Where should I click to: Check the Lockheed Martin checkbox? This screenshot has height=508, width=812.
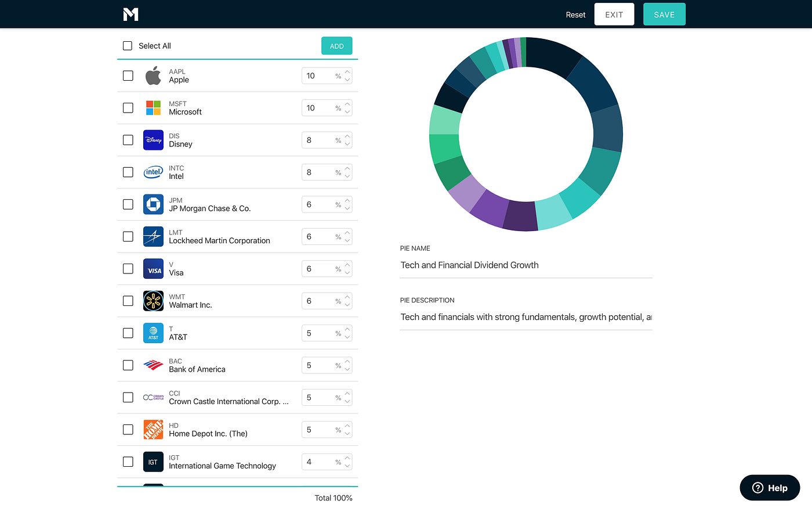[x=128, y=237]
